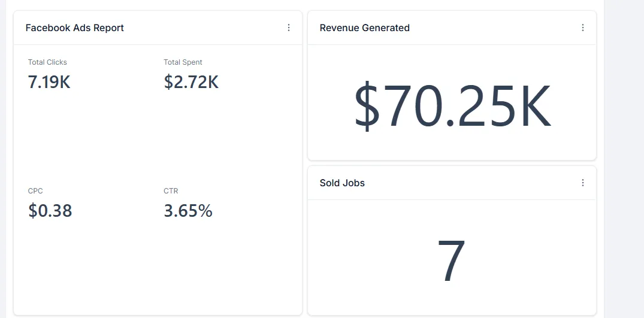Viewport: 644px width, 318px height.
Task: Click the Sold Jobs widget title
Action: [342, 183]
